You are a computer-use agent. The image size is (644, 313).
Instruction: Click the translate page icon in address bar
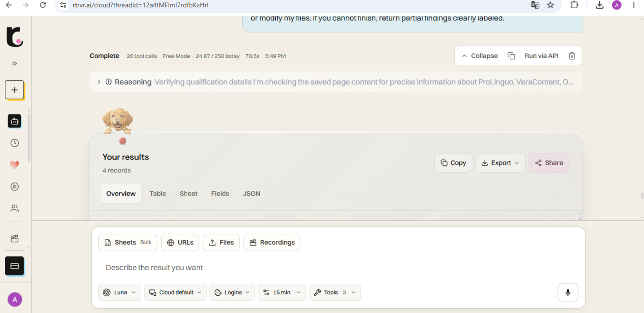point(535,5)
